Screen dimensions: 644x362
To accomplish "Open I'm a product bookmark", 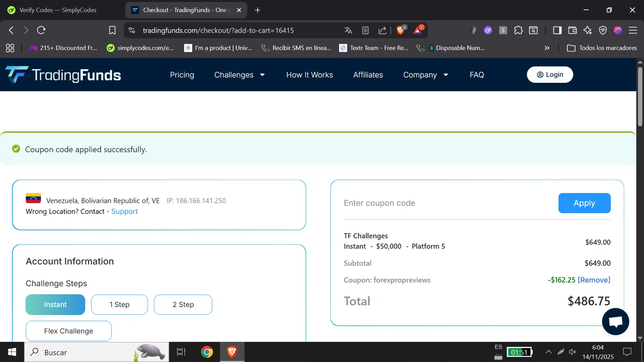I will pyautogui.click(x=218, y=48).
